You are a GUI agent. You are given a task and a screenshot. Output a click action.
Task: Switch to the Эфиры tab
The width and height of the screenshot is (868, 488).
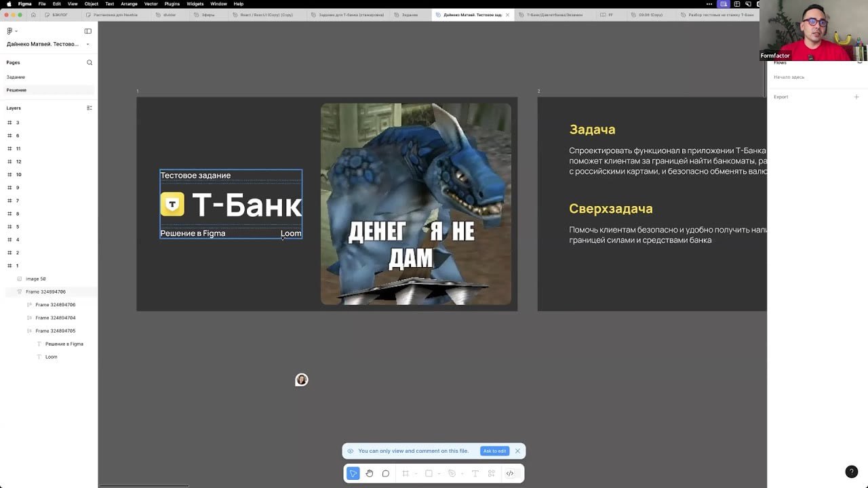coord(208,14)
